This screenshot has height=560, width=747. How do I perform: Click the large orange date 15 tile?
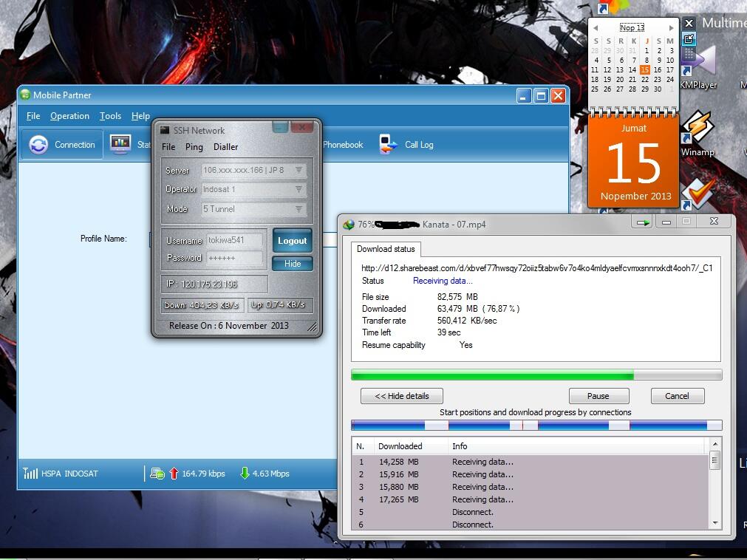coord(633,162)
